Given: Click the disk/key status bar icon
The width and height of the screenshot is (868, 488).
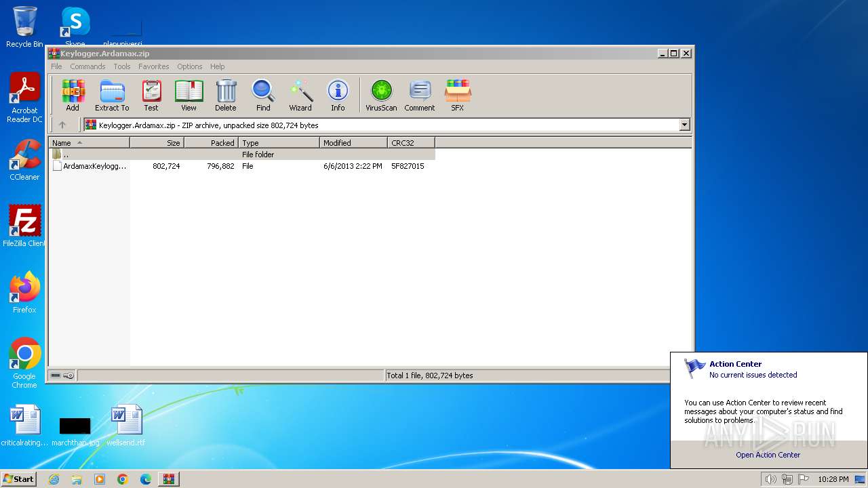Looking at the screenshot, I should point(62,375).
